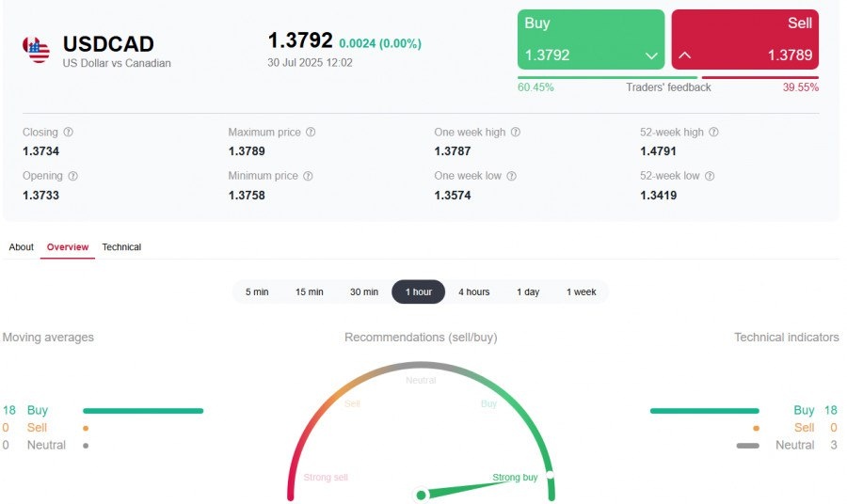Click the change value 0.0024 (0.00%)
847x504 pixels.
[380, 43]
